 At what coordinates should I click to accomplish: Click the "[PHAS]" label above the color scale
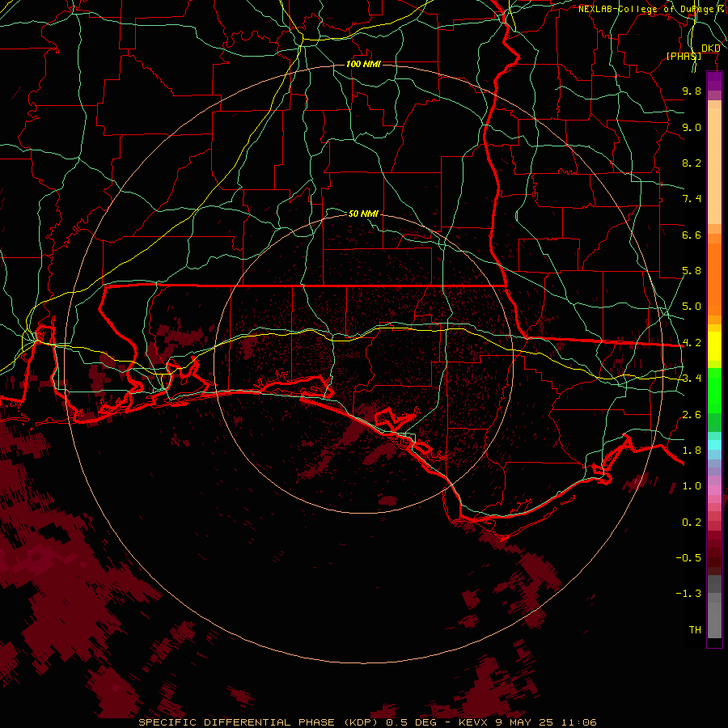click(x=684, y=56)
